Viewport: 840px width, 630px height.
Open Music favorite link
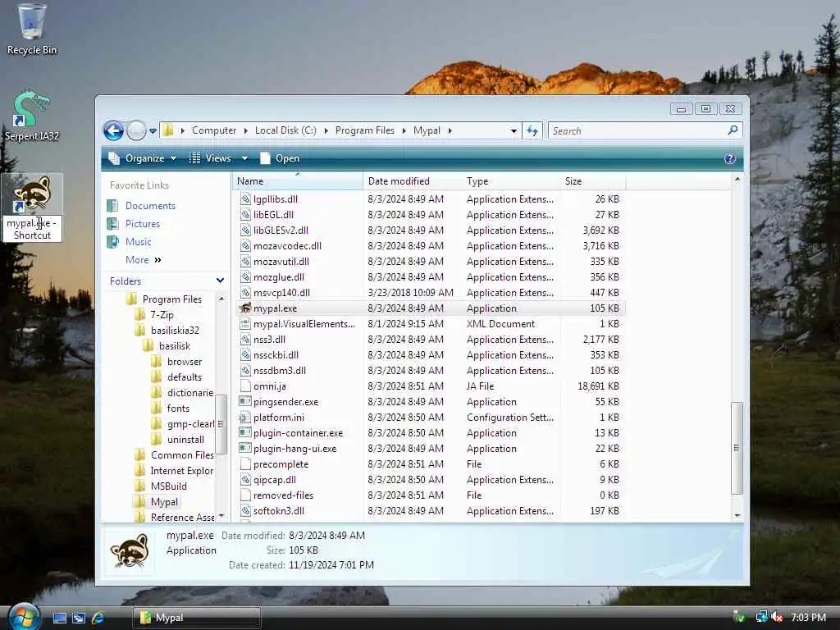(138, 242)
